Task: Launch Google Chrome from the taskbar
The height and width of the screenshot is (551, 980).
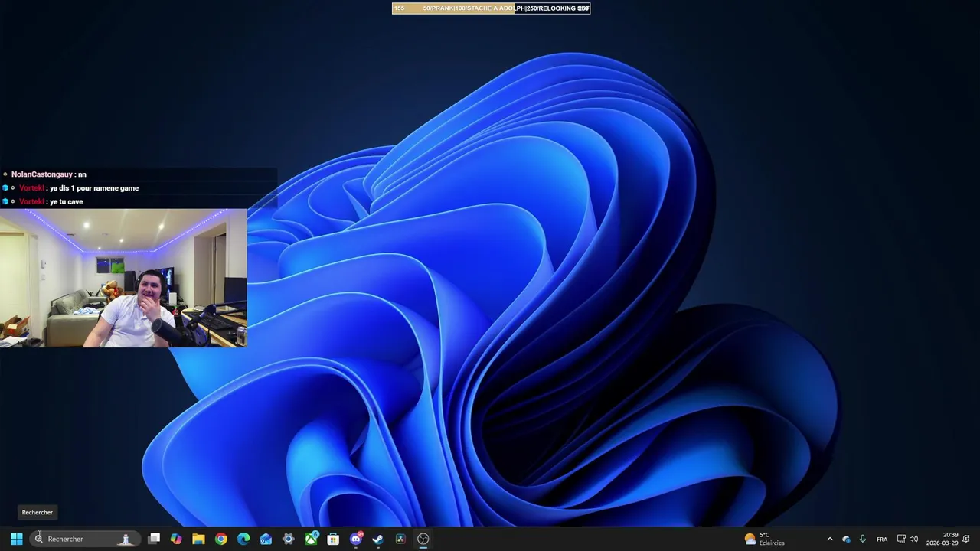Action: click(220, 539)
